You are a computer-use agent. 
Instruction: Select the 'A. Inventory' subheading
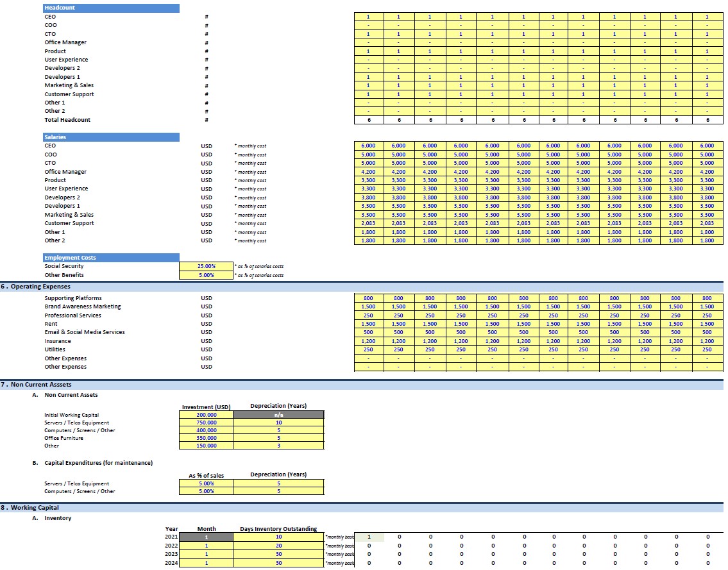point(52,519)
